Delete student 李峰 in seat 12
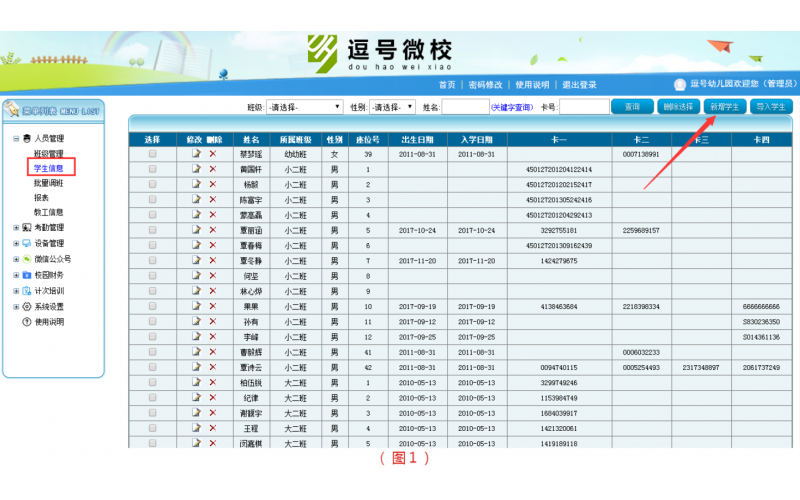 pyautogui.click(x=213, y=337)
